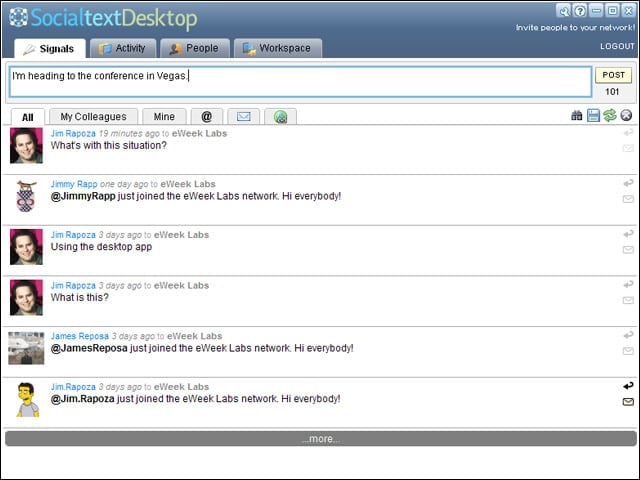The image size is (640, 480).
Task: Click the Socialtext logo icon
Action: 18,17
